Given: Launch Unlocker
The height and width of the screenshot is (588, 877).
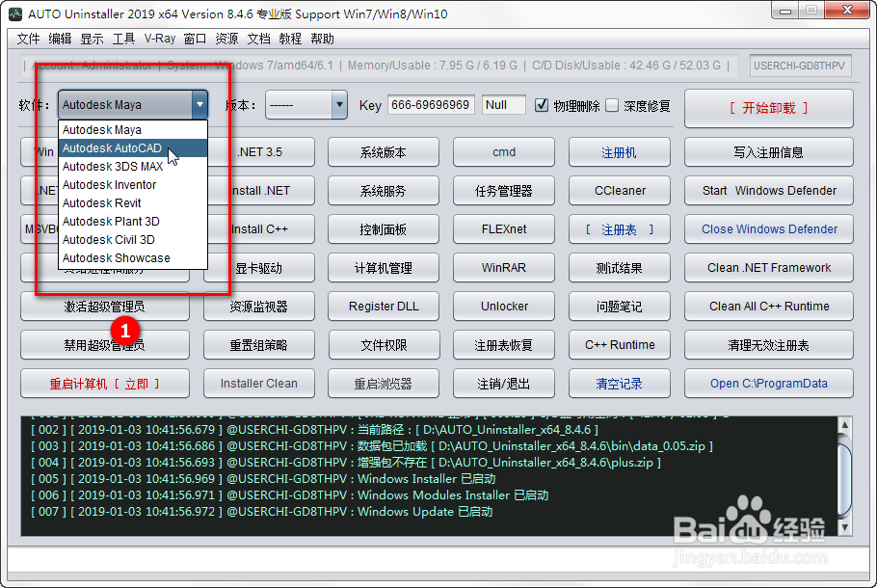Looking at the screenshot, I should pyautogui.click(x=504, y=307).
